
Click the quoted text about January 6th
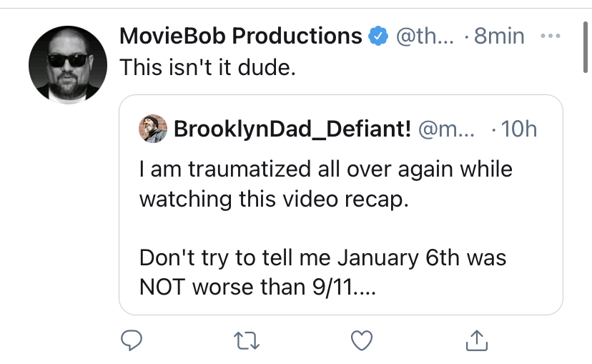coord(322,272)
